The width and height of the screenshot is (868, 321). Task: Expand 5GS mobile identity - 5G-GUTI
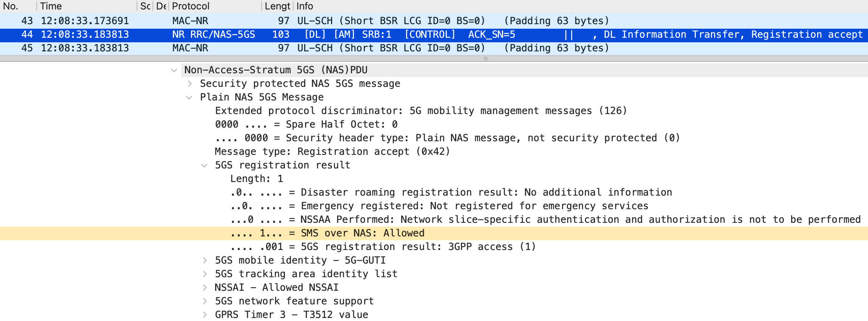(x=205, y=261)
